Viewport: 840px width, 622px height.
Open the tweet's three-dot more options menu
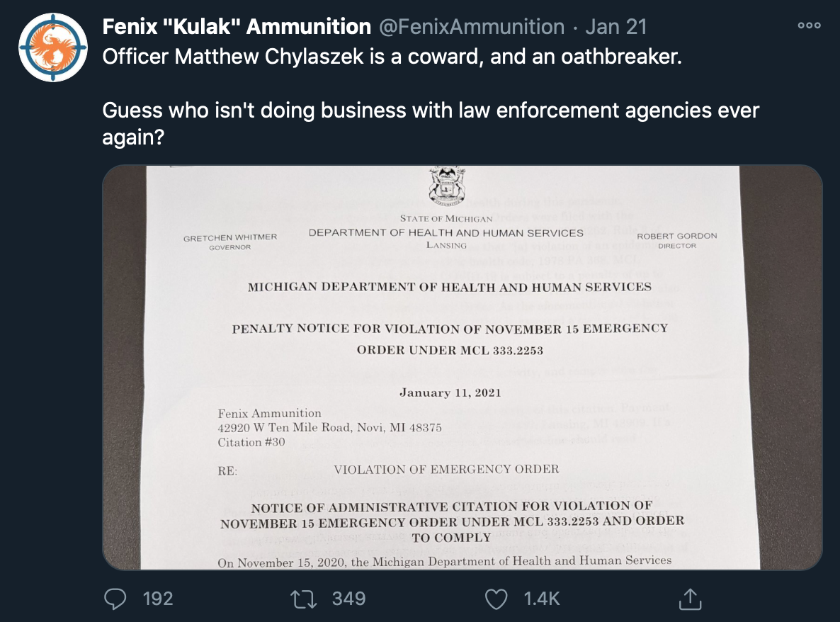[x=809, y=26]
